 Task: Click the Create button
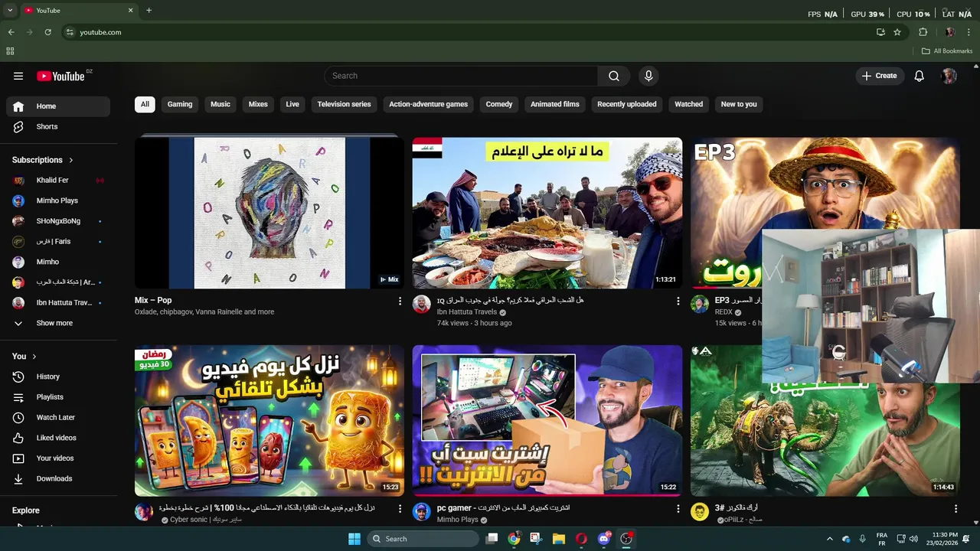tap(879, 76)
